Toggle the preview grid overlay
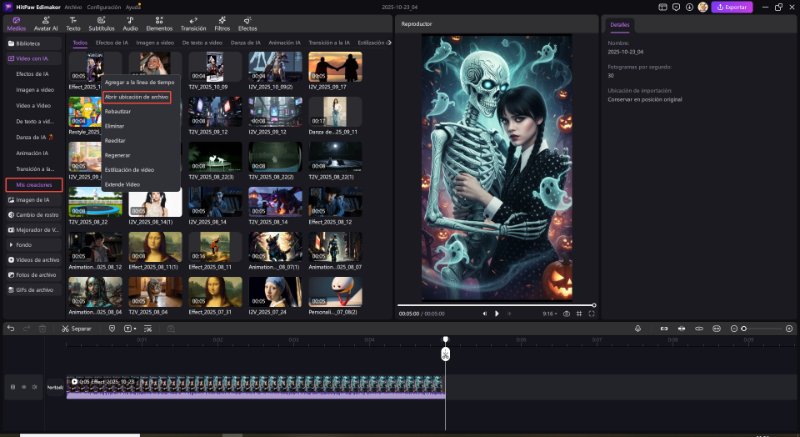This screenshot has height=437, width=800. click(x=579, y=314)
